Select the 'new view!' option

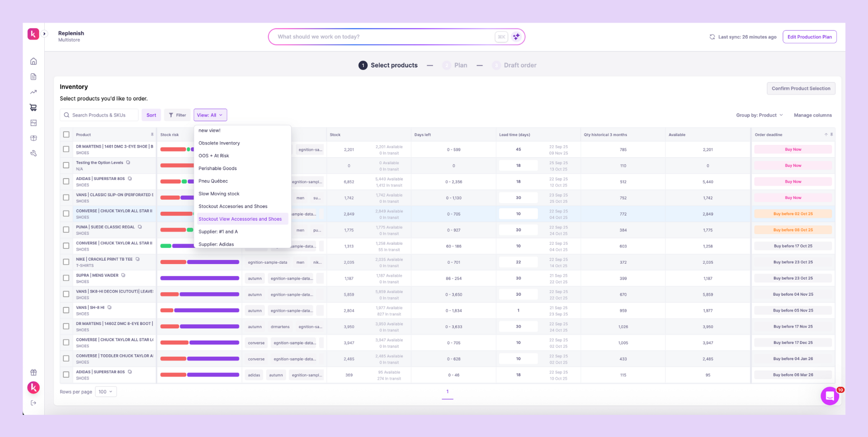pos(243,130)
